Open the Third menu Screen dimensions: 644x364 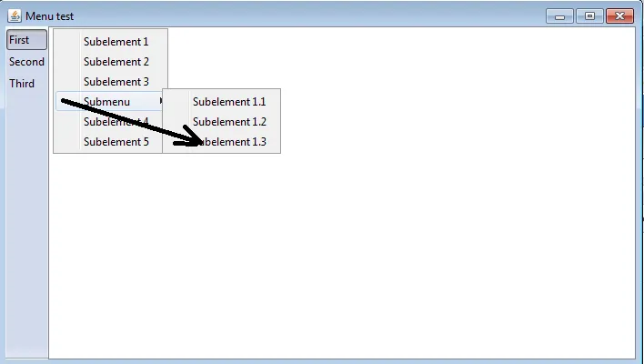tap(26, 84)
